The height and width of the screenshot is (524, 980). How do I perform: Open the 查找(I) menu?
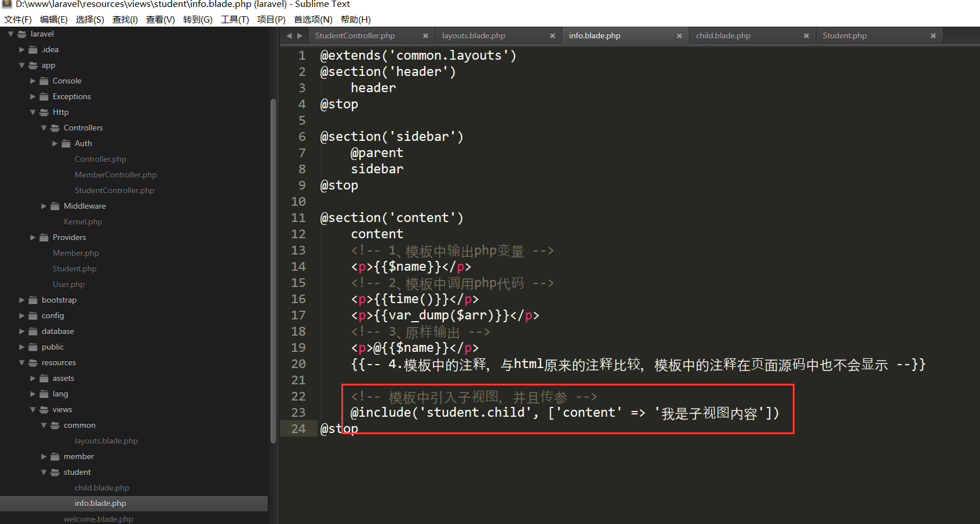[125, 20]
